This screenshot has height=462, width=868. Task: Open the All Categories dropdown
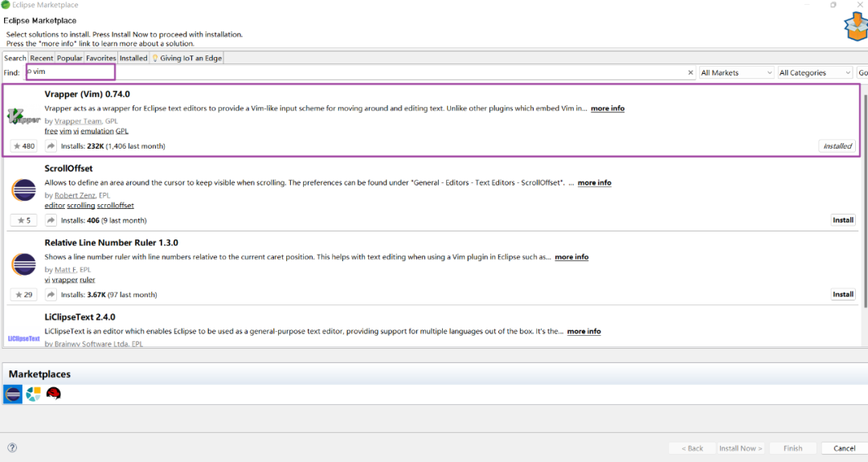coord(815,72)
